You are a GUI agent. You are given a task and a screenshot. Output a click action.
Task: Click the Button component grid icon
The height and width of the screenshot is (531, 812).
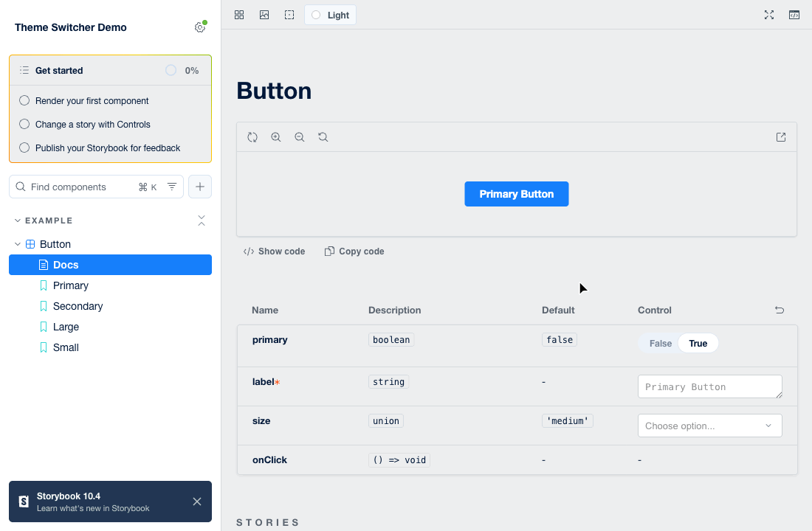(x=30, y=244)
